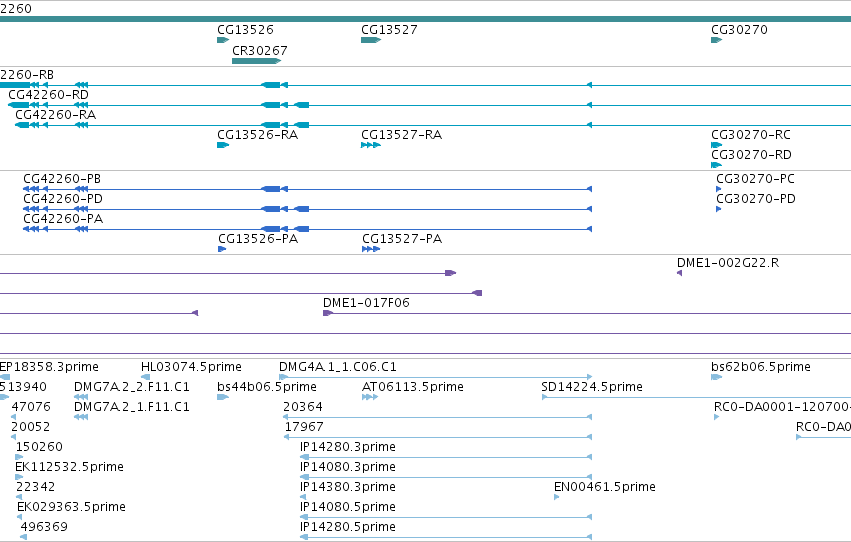Image resolution: width=851 pixels, height=542 pixels.
Task: Click the DMG4A.1_1.C06.C1 label
Action: click(338, 367)
